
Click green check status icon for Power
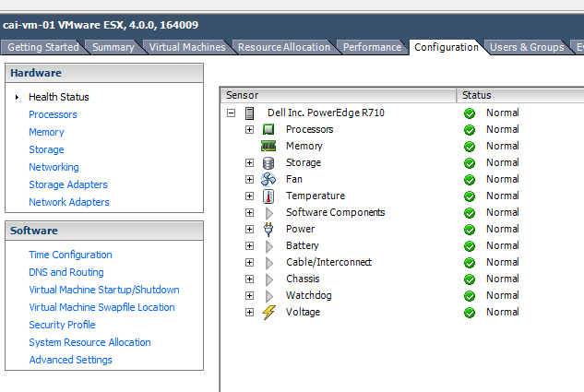click(470, 230)
